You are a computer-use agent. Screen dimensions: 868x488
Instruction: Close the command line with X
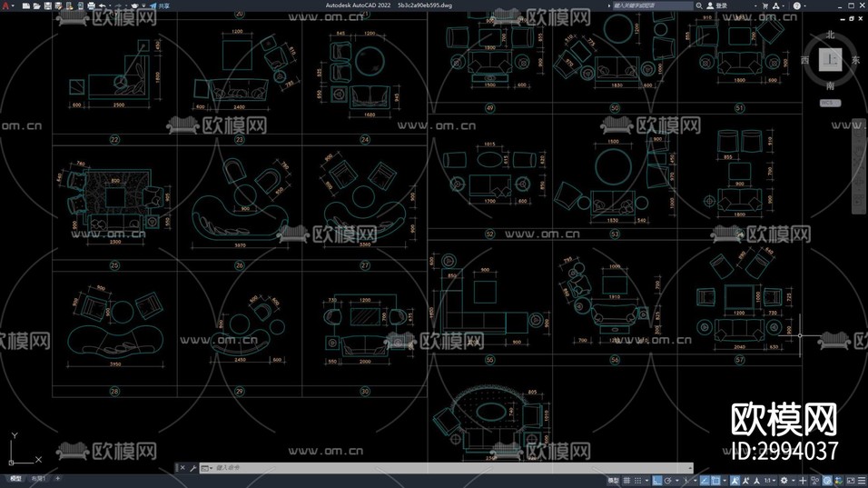coord(182,468)
